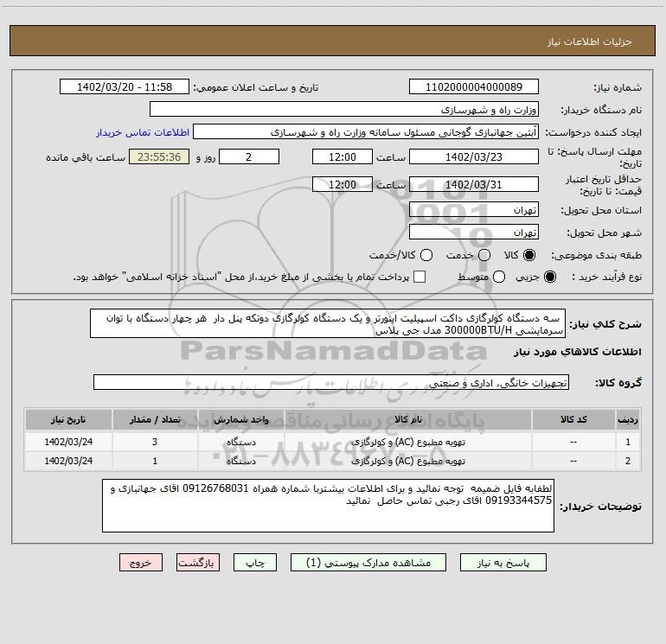Click row 2 product name cell
Viewport: 666px width, 644px height.
click(408, 461)
